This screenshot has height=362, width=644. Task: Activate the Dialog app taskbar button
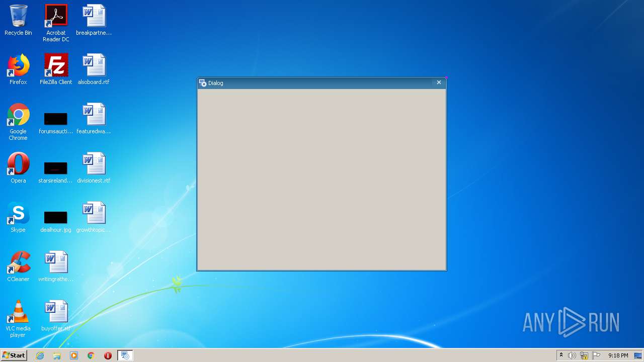point(125,355)
